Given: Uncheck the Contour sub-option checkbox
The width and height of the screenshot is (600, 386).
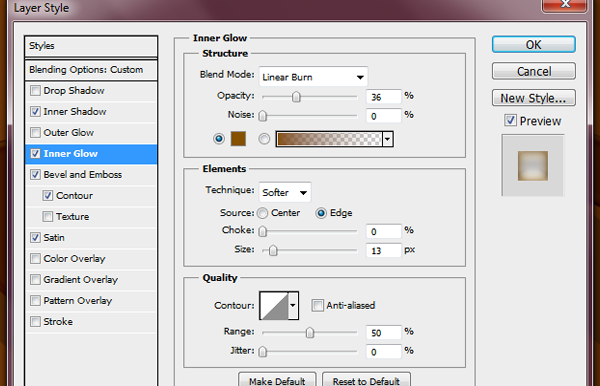Looking at the screenshot, I should point(47,196).
